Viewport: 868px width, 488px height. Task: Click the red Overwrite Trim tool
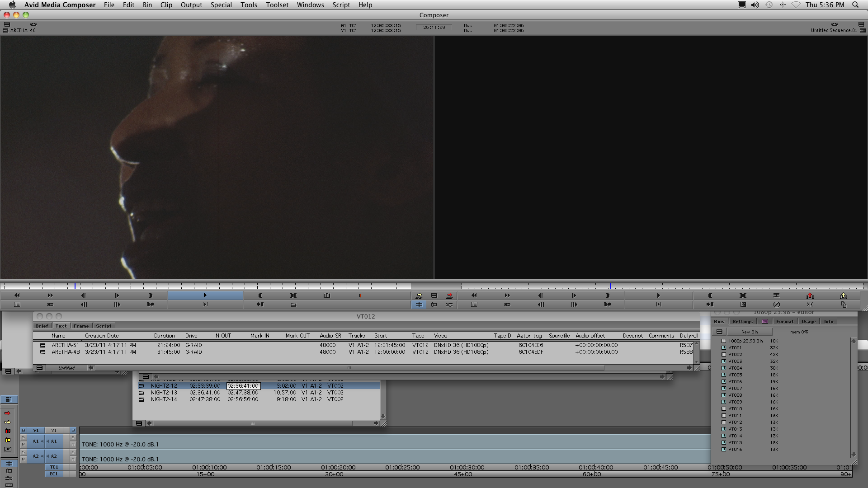[x=8, y=431]
